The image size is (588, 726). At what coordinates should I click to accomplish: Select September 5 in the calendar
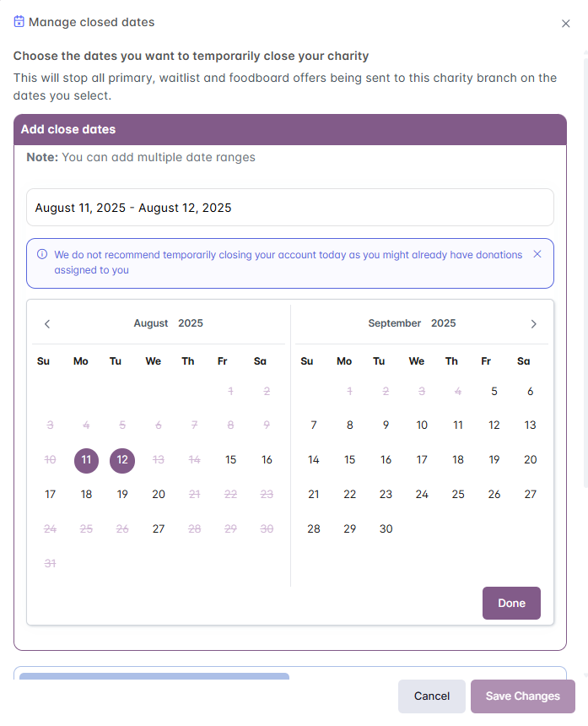[x=494, y=392]
